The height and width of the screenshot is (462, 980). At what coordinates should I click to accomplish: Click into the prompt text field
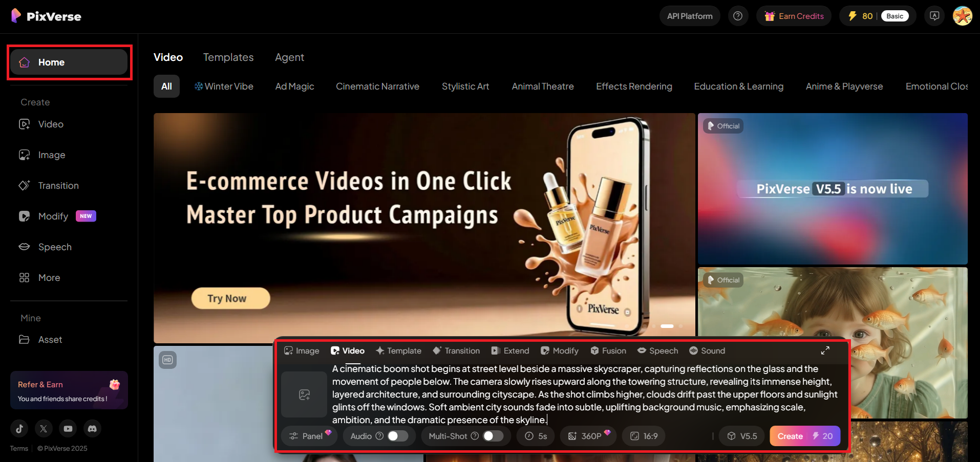(x=585, y=394)
